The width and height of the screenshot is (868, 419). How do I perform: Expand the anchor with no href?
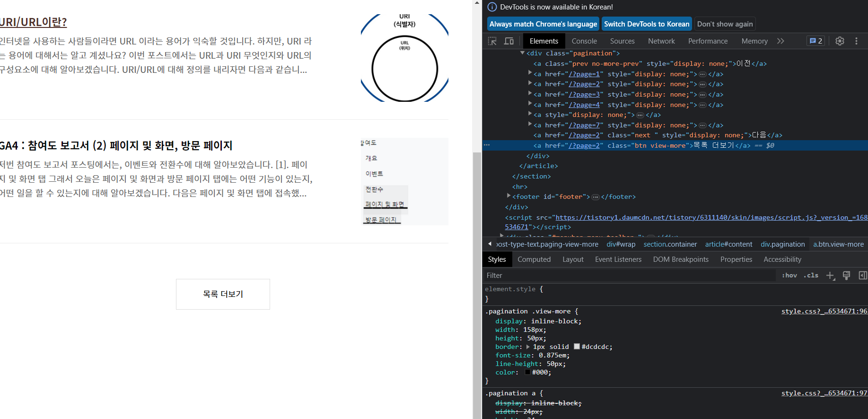(530, 114)
